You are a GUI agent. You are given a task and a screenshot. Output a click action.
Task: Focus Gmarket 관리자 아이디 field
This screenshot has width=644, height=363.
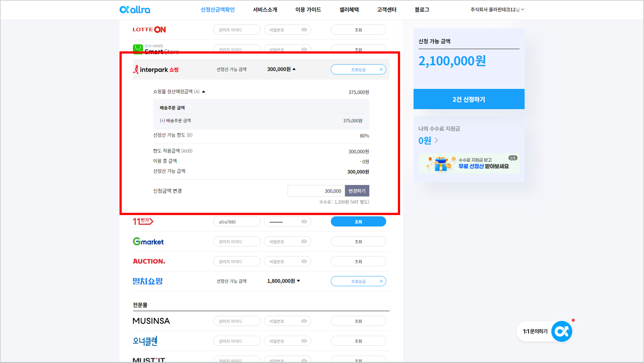(237, 241)
